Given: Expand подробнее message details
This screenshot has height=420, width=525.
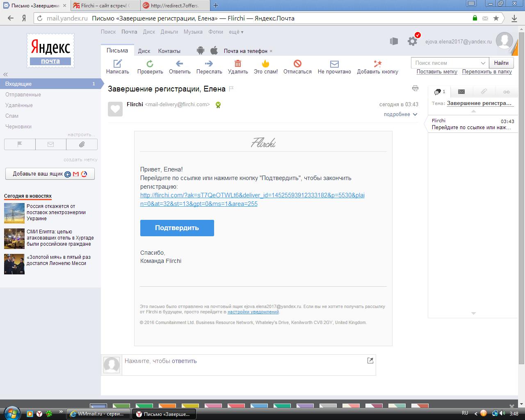Looking at the screenshot, I should (x=400, y=114).
